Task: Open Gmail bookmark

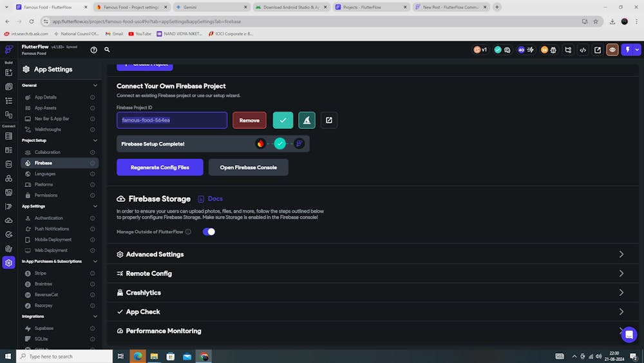Action: tap(114, 34)
